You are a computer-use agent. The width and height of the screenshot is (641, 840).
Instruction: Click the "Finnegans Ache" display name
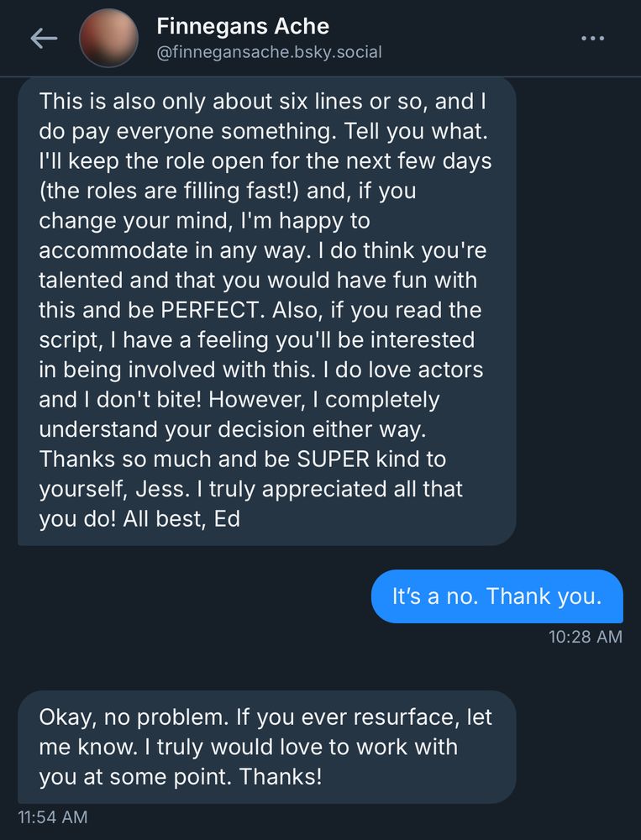(x=243, y=27)
